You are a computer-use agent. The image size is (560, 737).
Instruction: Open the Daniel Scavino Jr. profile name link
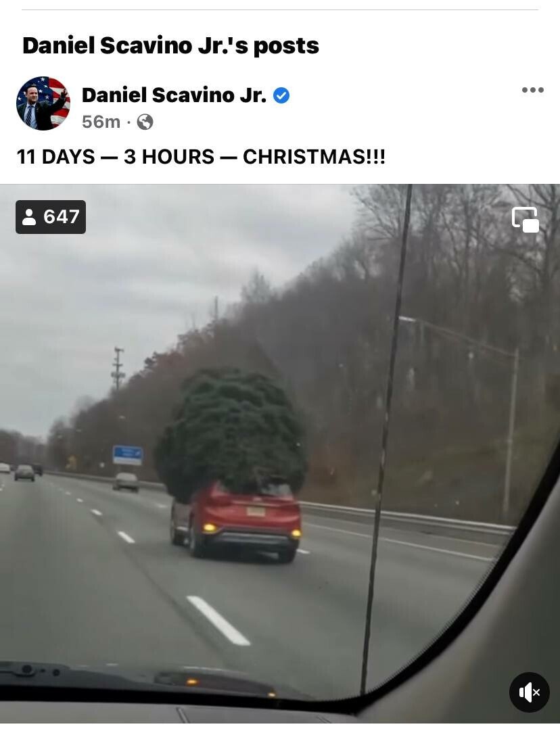[174, 95]
